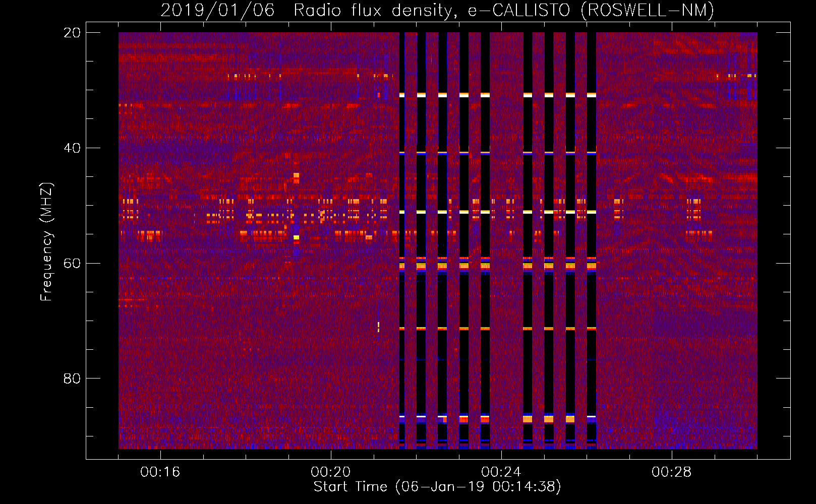The height and width of the screenshot is (504, 816).
Task: Click the plot title 'Radio flux density, e-CALLISTO (ROSWELL-NM)'
Action: pos(503,10)
